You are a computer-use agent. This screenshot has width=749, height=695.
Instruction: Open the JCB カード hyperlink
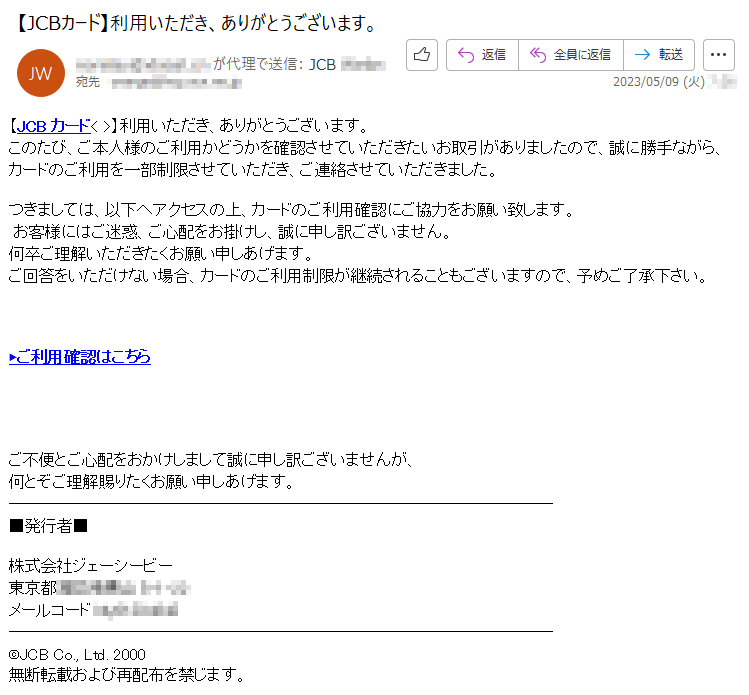coord(53,126)
